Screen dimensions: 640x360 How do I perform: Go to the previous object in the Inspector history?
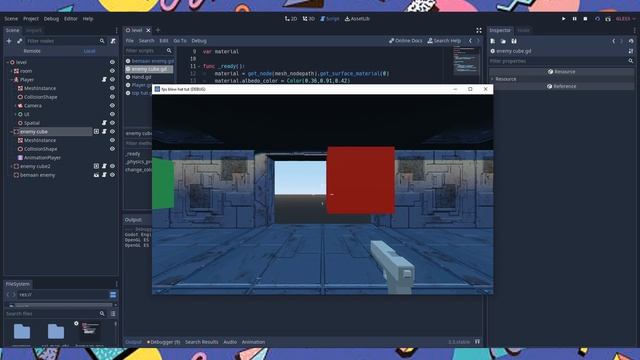(x=613, y=41)
